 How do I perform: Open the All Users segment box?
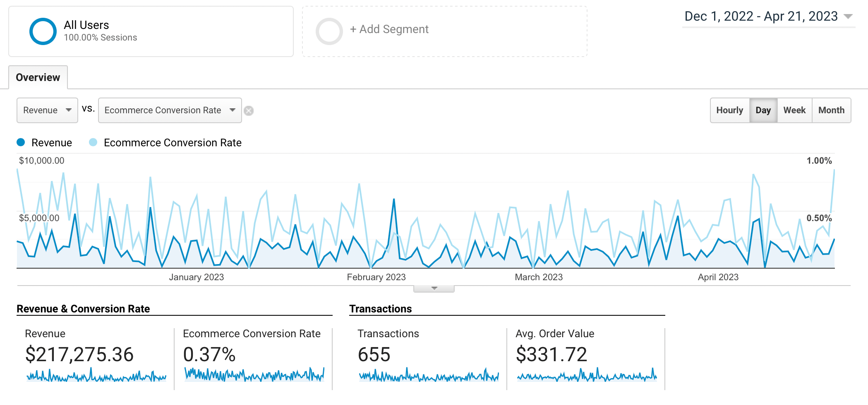[x=151, y=31]
